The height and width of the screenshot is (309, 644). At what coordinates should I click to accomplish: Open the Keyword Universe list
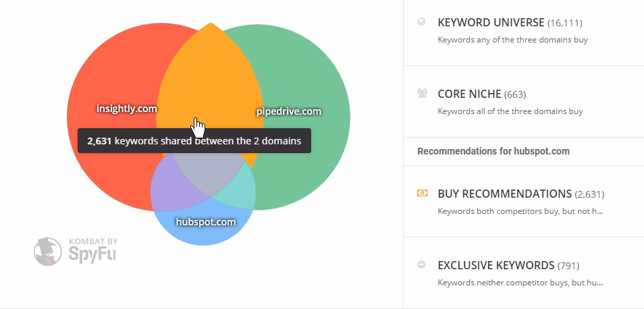click(491, 22)
